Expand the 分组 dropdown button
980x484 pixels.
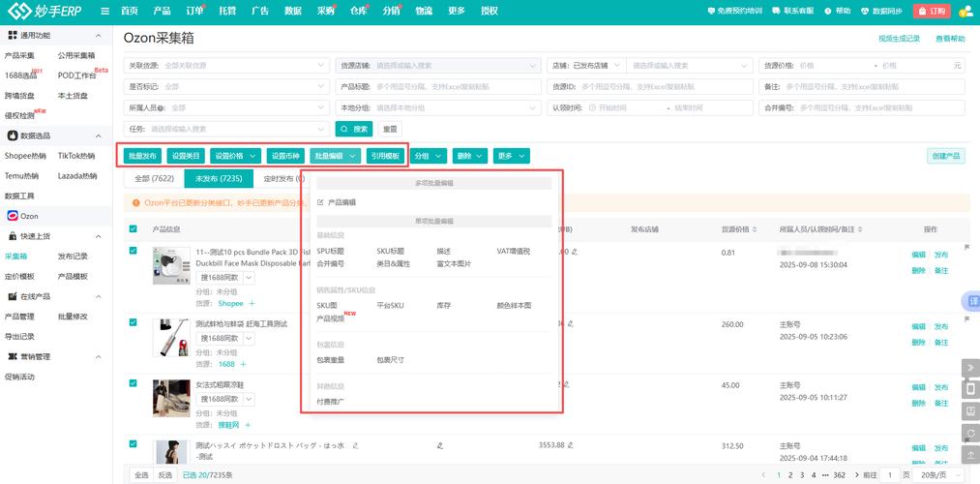pyautogui.click(x=429, y=156)
